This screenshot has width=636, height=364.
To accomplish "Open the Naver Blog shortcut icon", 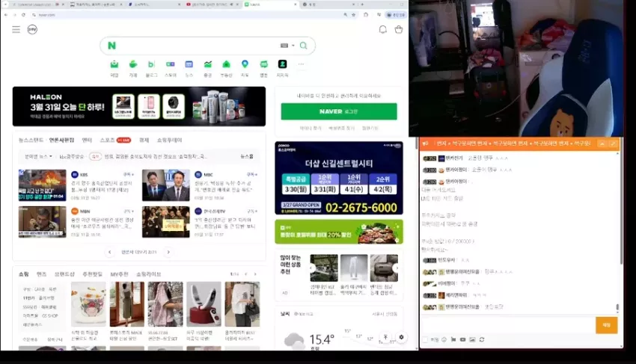I will (x=151, y=64).
